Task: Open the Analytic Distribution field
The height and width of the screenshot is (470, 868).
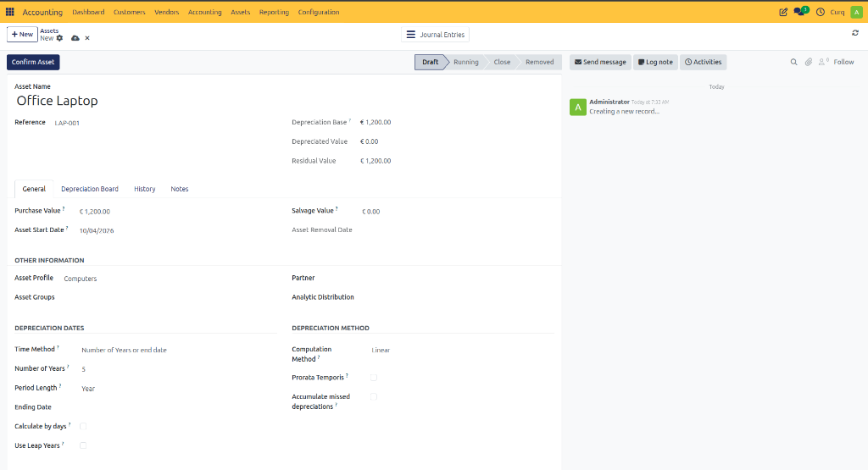Action: [457, 297]
